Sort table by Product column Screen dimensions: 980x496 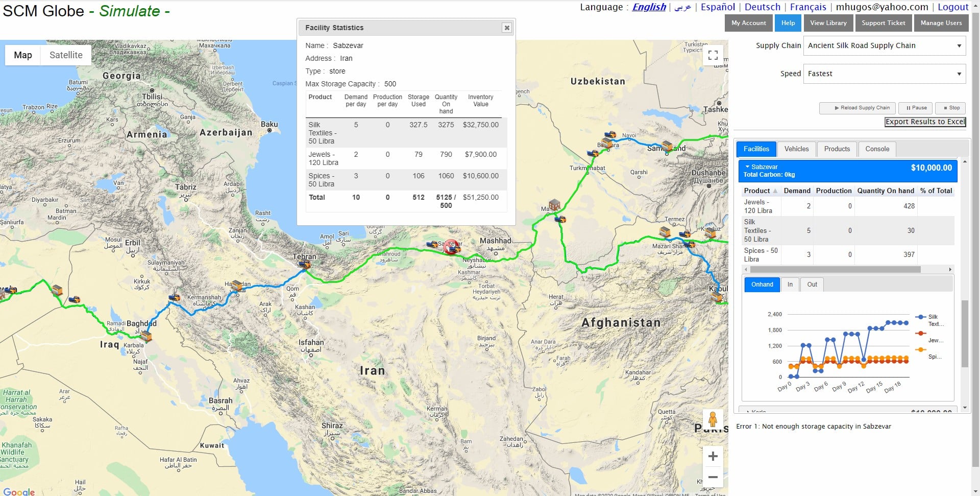(761, 191)
